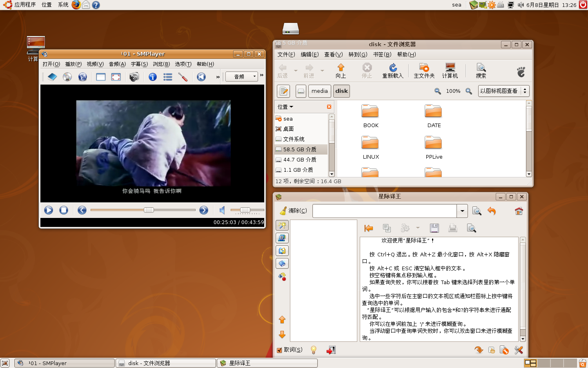This screenshot has height=368, width=588.
Task: Click 计算机 computer button in file browser
Action: [450, 70]
